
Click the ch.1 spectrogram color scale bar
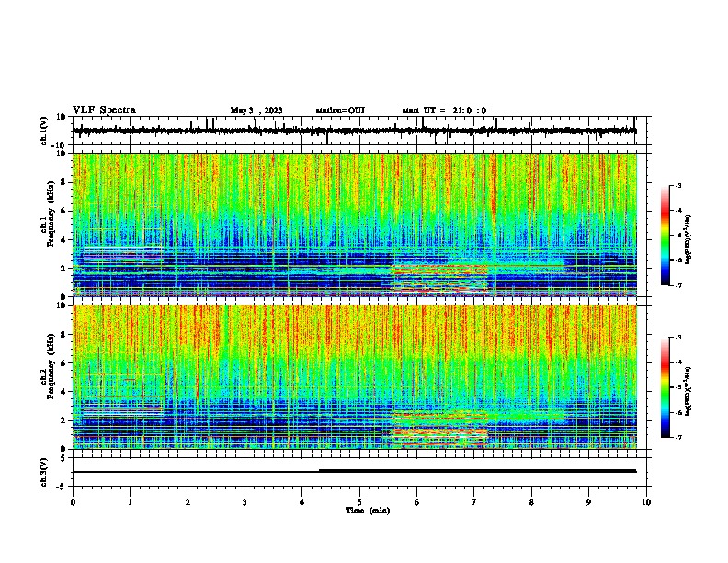(x=665, y=236)
